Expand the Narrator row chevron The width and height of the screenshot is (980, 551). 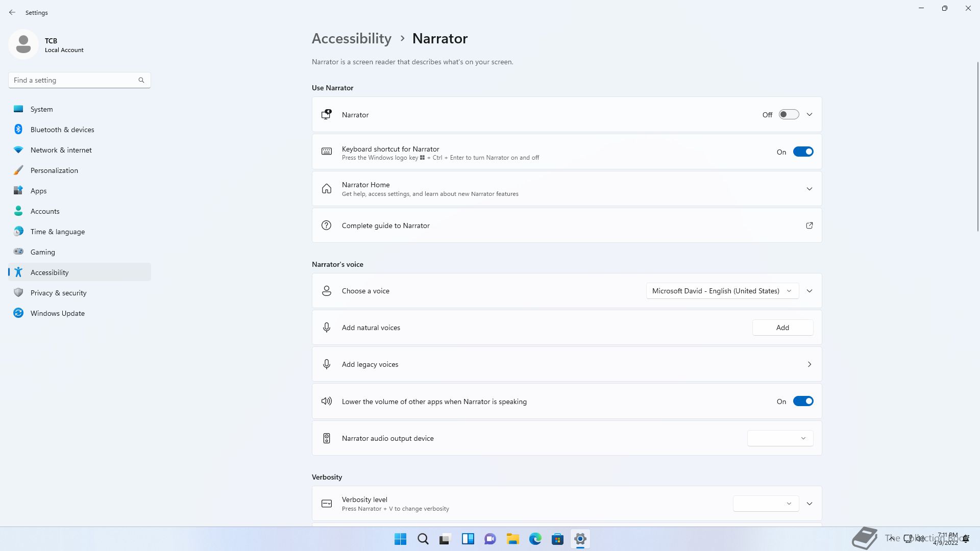coord(809,115)
